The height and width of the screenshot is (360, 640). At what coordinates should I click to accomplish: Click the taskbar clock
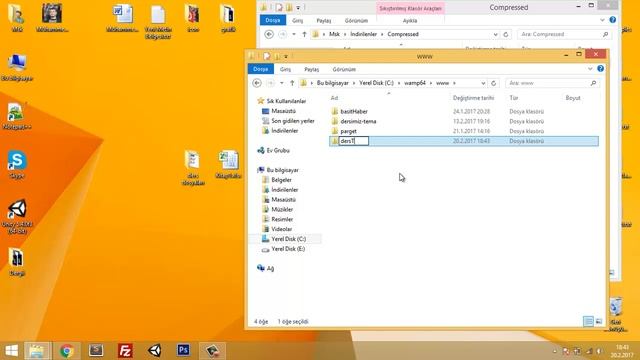click(x=622, y=351)
